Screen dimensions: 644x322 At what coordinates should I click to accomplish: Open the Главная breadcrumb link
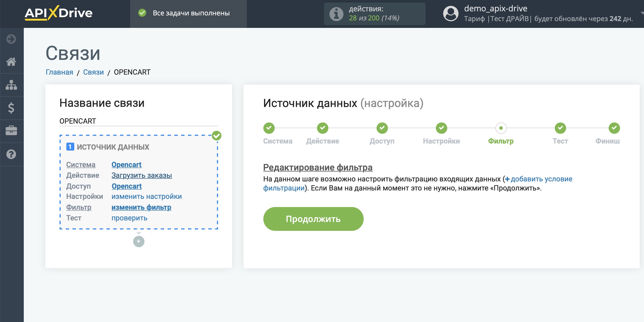pyautogui.click(x=59, y=72)
